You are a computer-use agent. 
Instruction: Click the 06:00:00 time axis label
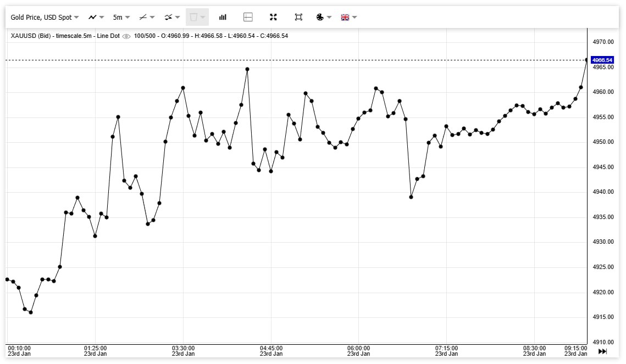pyautogui.click(x=358, y=348)
